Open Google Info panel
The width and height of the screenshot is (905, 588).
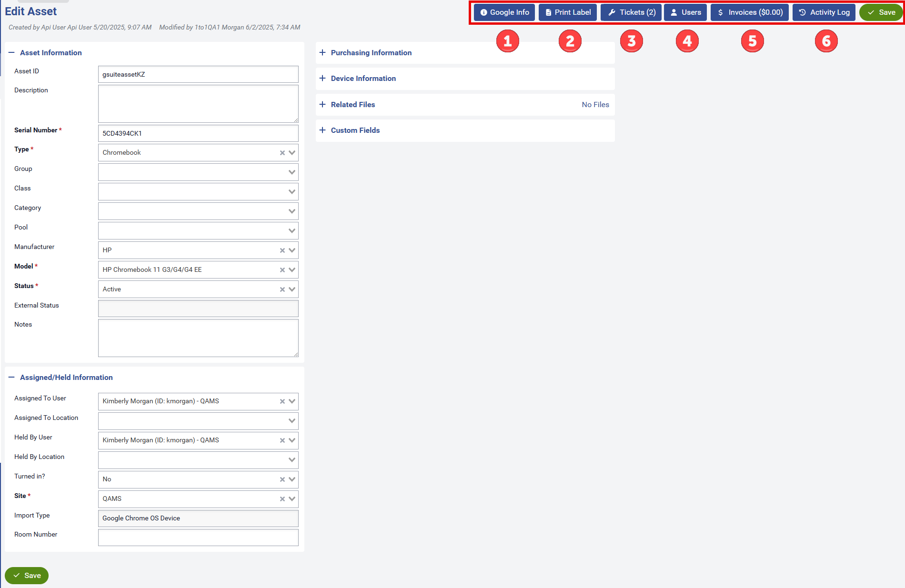point(504,12)
